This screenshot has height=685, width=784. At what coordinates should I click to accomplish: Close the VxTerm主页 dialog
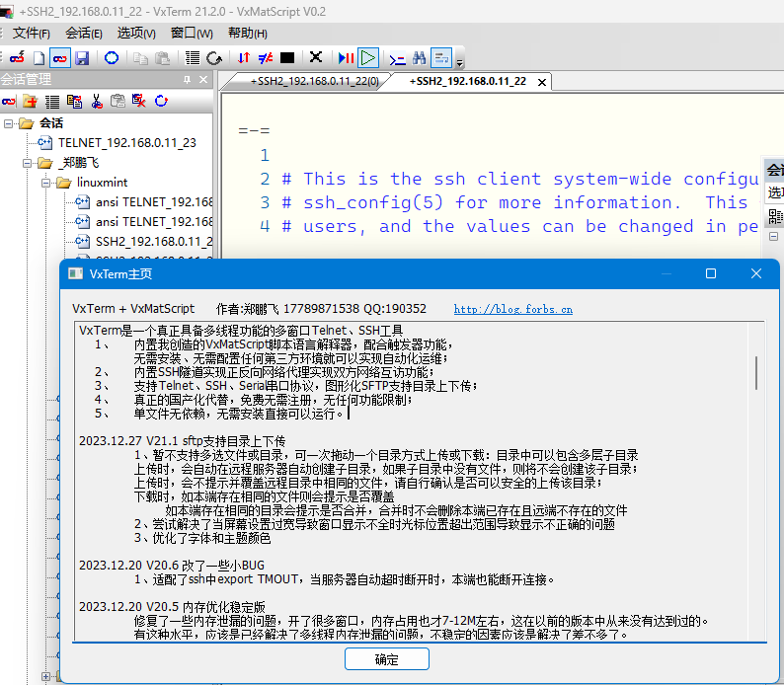(x=756, y=273)
